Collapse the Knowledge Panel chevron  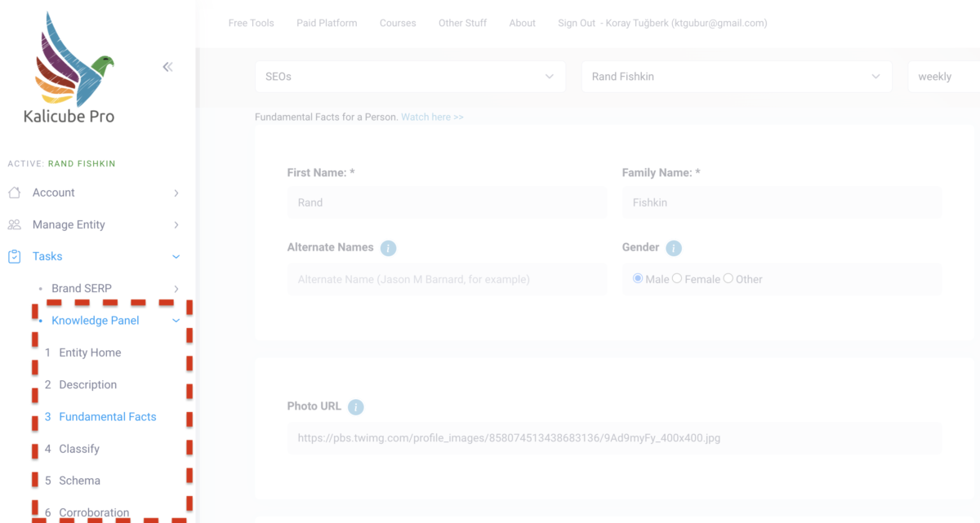point(176,321)
